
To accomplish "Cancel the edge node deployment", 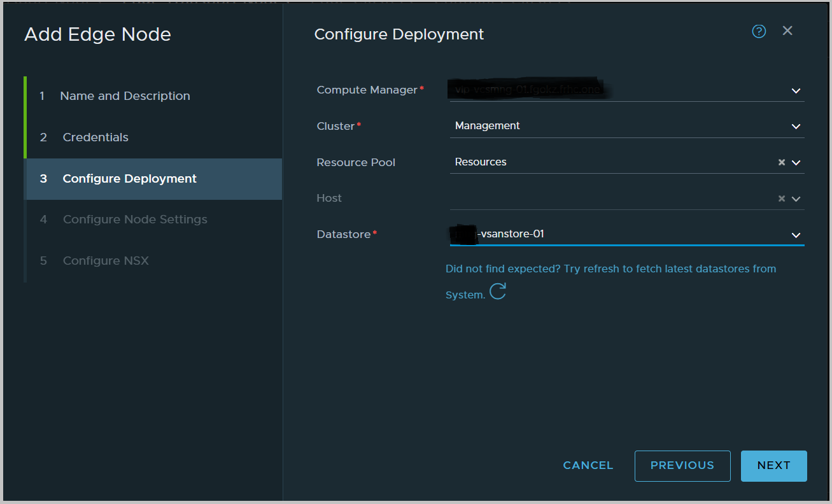I will 588,465.
